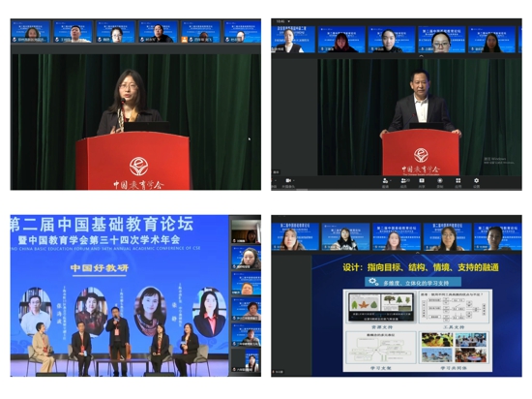Open the members list icon in toolbar
532x399 pixels.
coord(403,181)
